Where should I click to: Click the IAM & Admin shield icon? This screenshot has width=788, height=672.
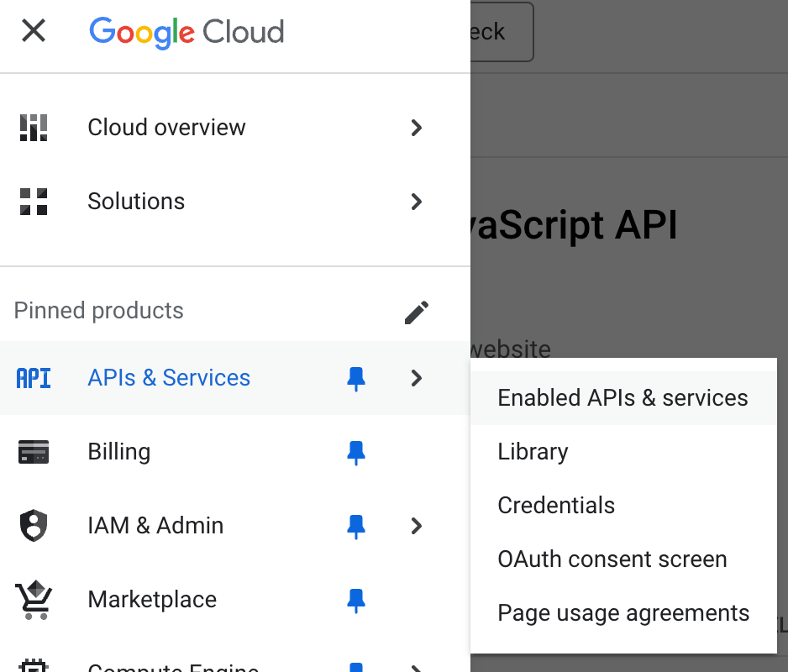click(34, 526)
